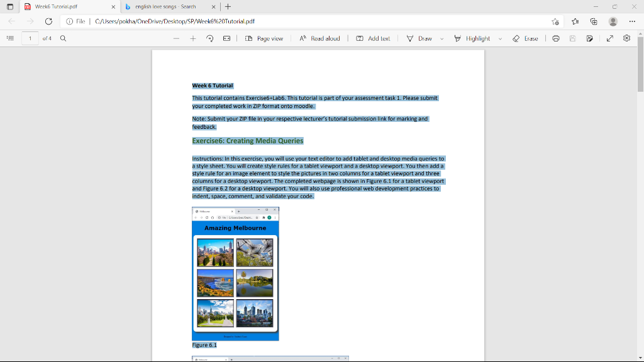Viewport: 644px width, 362px height.
Task: Fit the PDF page to width
Action: coord(226,38)
